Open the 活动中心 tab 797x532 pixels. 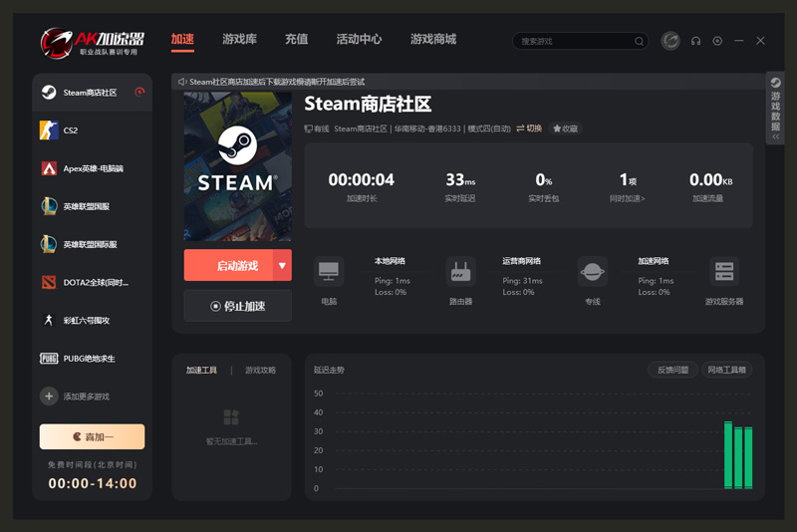coord(359,39)
